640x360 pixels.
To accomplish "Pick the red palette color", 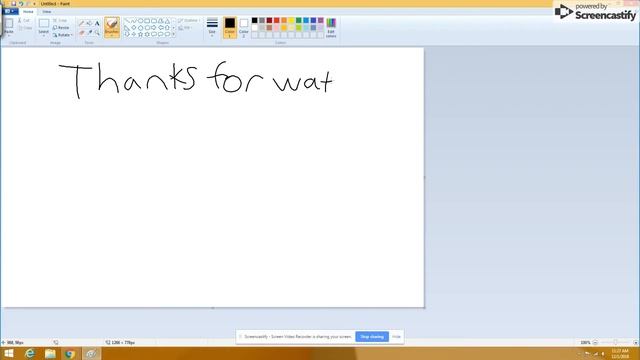I will (x=277, y=20).
